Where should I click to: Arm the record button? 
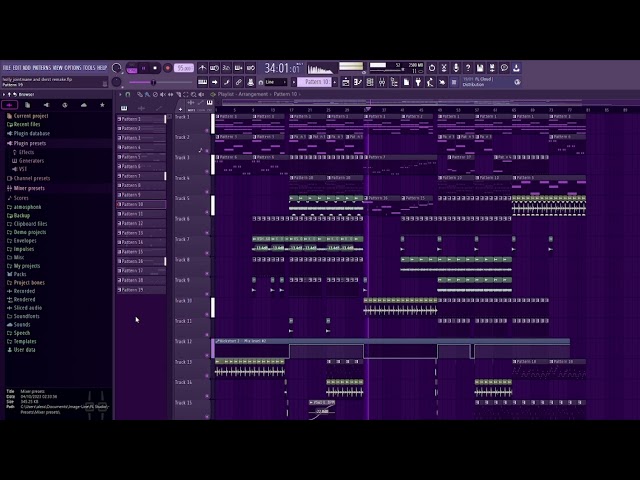pos(167,68)
